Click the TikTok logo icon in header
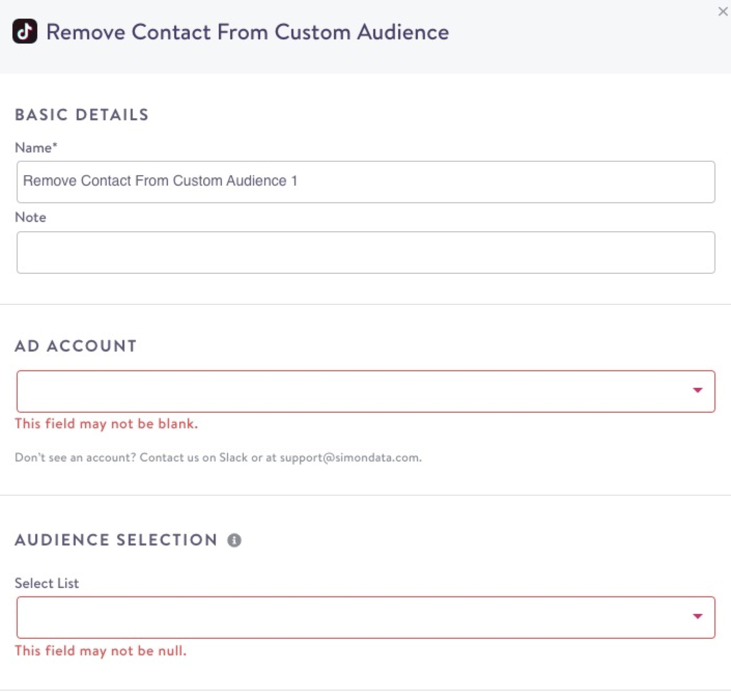Screen dimensions: 731x700 click(x=24, y=32)
